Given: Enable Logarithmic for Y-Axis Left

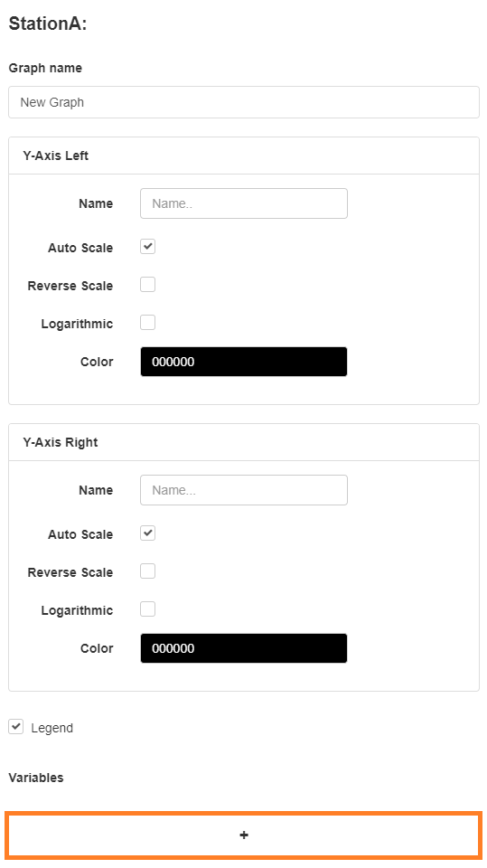Looking at the screenshot, I should (x=148, y=322).
